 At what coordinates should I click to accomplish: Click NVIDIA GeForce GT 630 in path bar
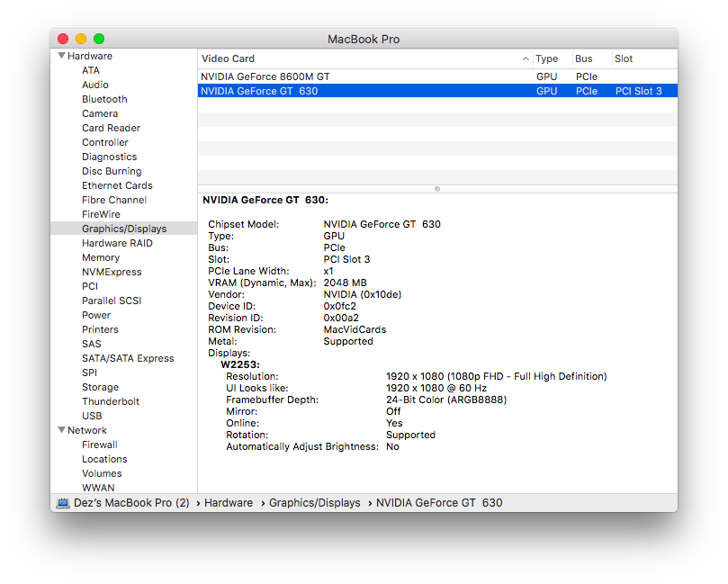click(439, 503)
